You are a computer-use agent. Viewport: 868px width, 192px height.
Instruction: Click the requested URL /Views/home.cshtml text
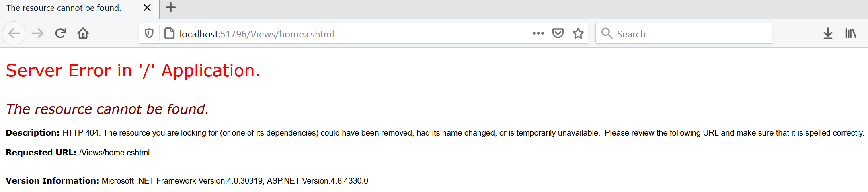tap(115, 153)
